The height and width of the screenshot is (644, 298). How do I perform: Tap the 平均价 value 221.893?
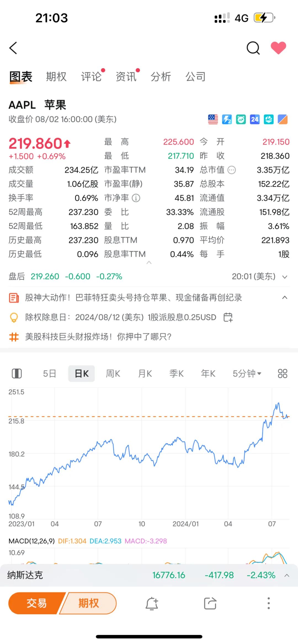(x=275, y=240)
